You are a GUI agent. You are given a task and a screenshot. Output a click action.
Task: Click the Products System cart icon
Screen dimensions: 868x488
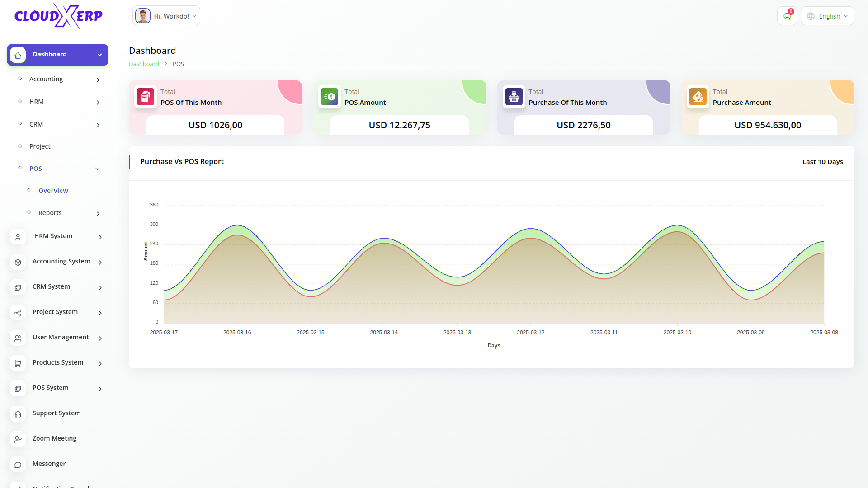18,363
